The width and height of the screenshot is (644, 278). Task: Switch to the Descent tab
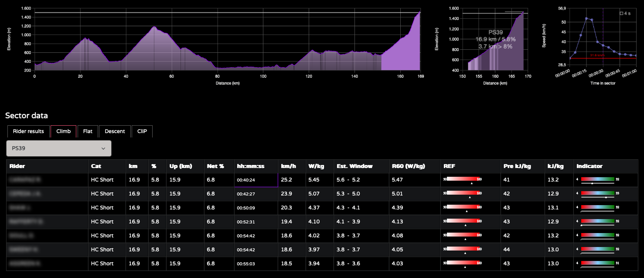(115, 131)
